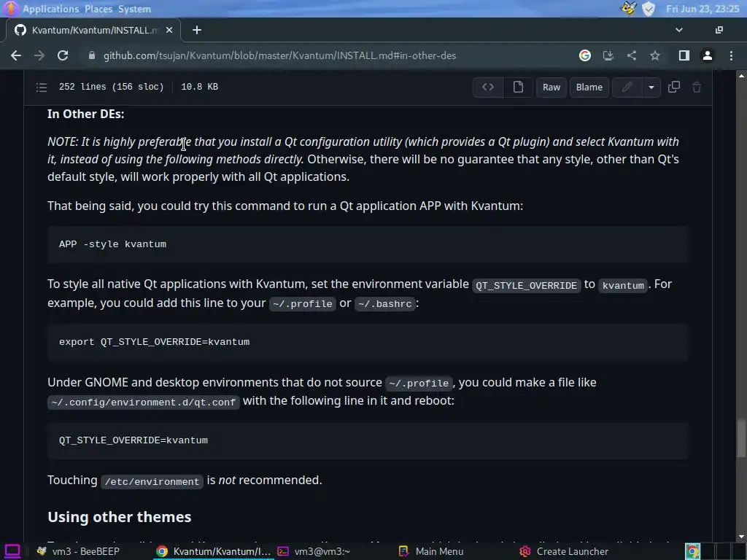The height and width of the screenshot is (560, 747).
Task: Click the pencil edit file icon
Action: pyautogui.click(x=627, y=87)
